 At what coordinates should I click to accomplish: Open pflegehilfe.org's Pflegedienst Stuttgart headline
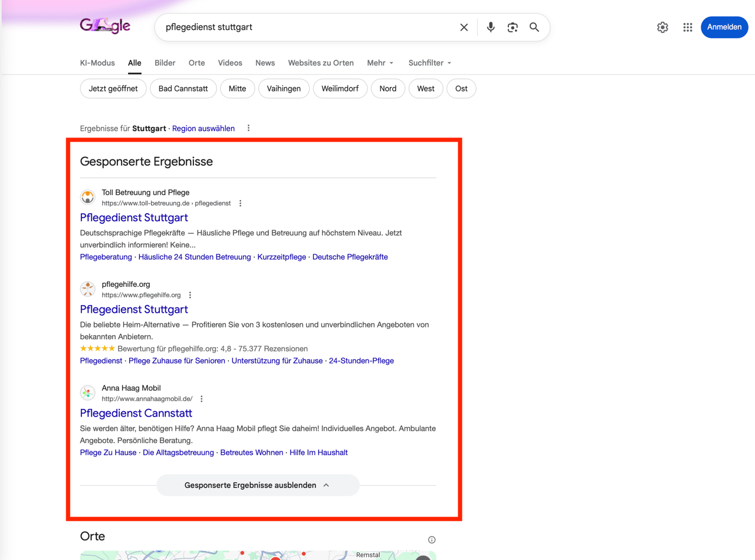pos(134,310)
